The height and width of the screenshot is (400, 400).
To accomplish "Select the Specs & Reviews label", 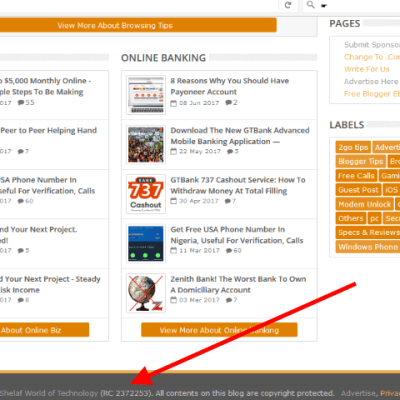I will (x=368, y=232).
